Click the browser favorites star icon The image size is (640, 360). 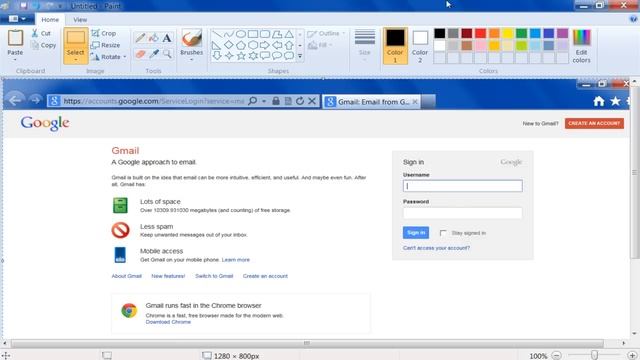pyautogui.click(x=615, y=101)
